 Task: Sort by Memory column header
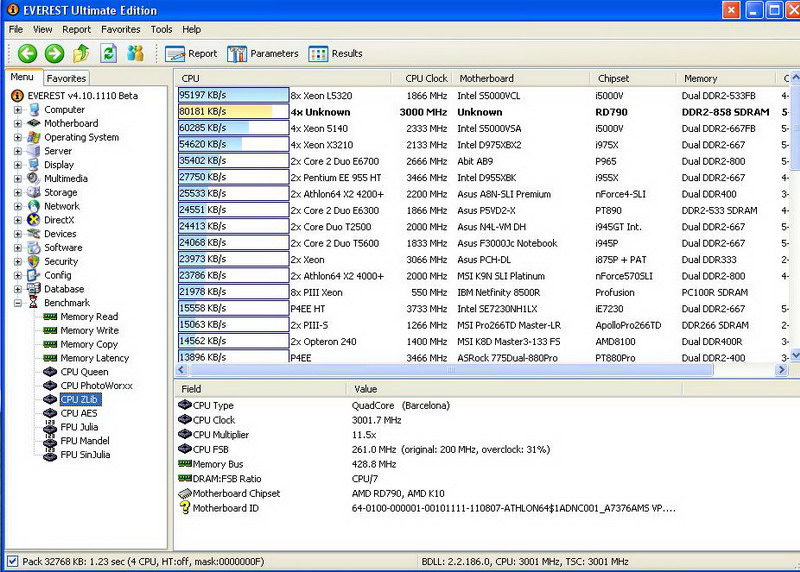(727, 78)
